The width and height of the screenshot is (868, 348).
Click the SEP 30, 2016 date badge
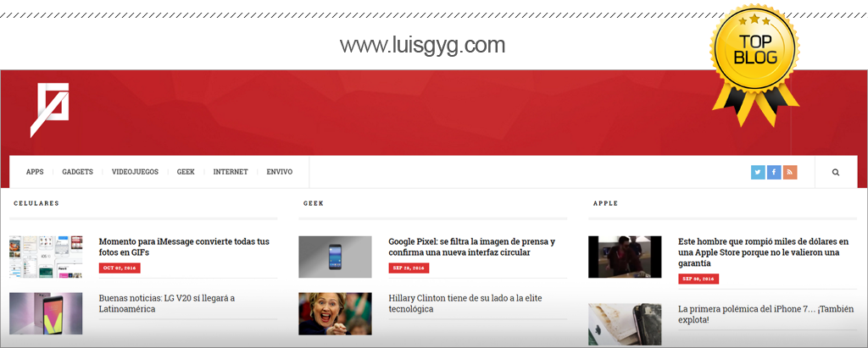click(698, 279)
